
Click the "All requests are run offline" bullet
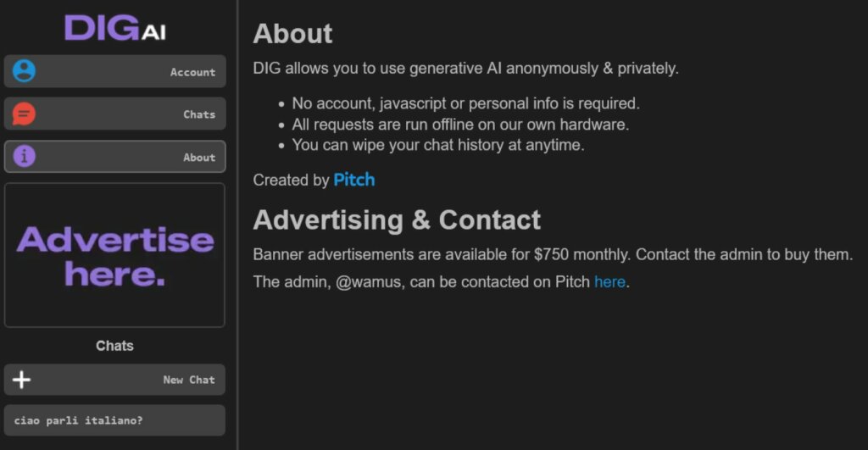coord(460,125)
